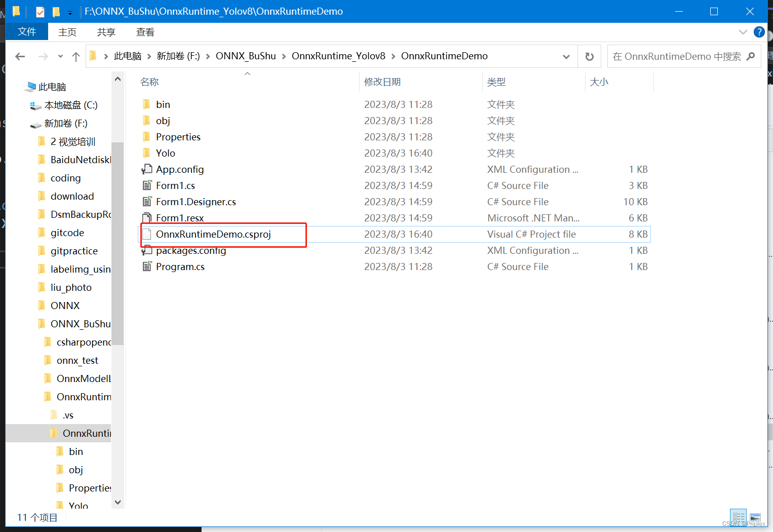This screenshot has width=773, height=532.
Task: Select the obj folder icon in file list
Action: tap(146, 121)
